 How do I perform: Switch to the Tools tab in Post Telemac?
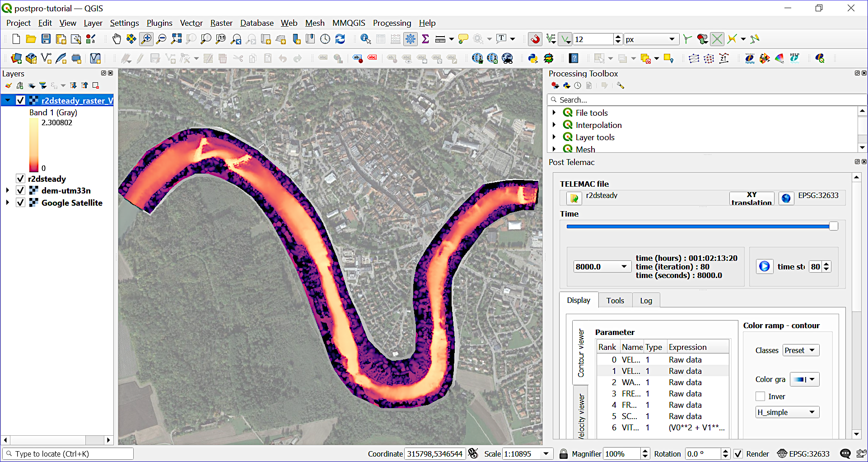(615, 300)
